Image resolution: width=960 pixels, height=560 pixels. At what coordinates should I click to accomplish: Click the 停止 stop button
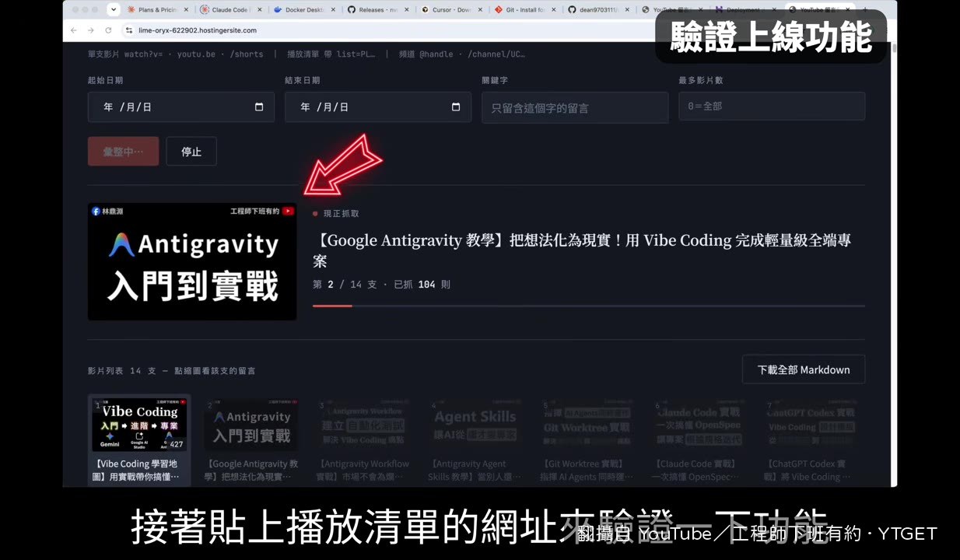click(x=191, y=151)
